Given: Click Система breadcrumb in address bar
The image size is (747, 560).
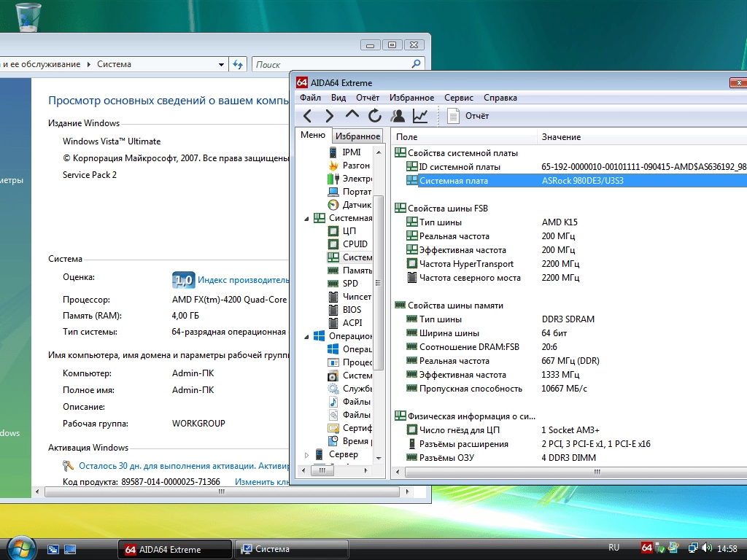Looking at the screenshot, I should (114, 64).
